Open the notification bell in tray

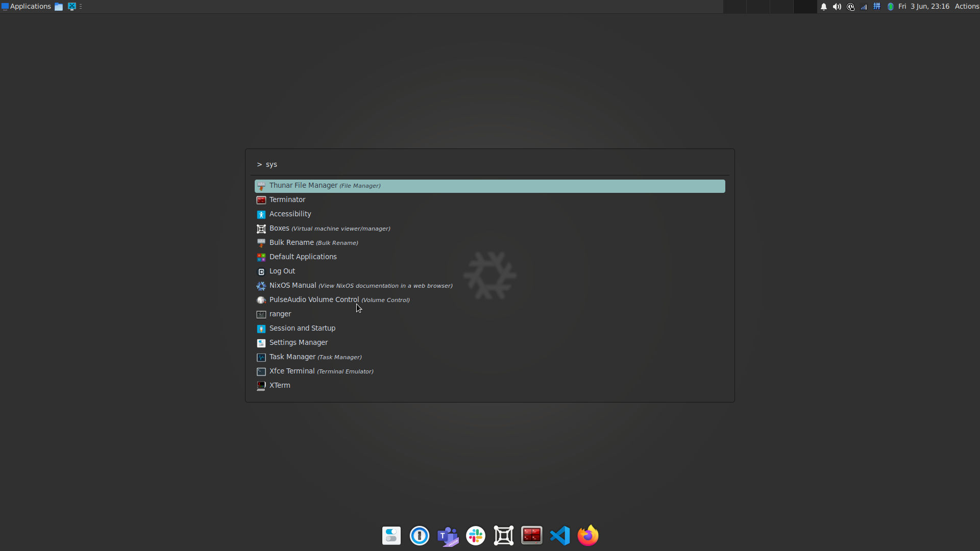824,7
